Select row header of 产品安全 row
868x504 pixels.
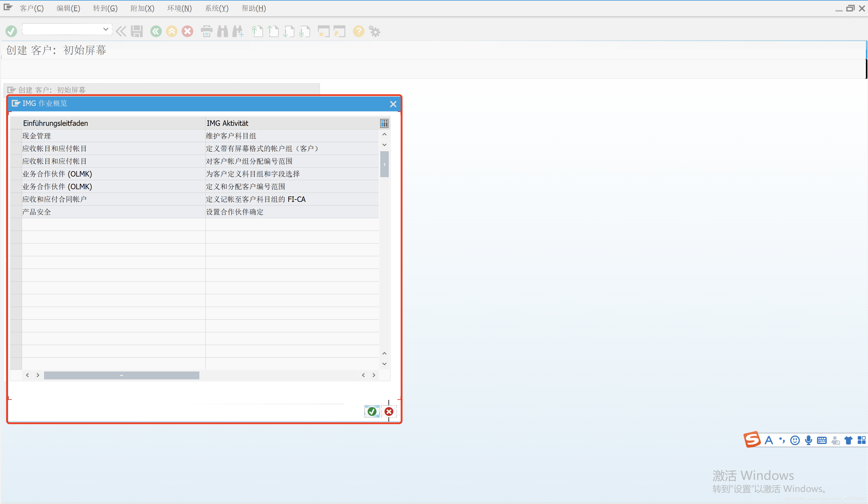point(16,212)
